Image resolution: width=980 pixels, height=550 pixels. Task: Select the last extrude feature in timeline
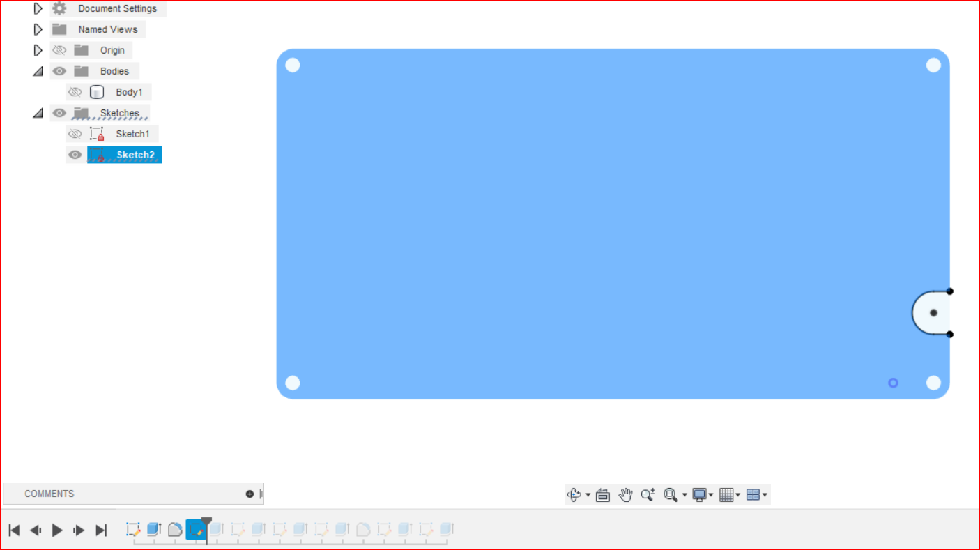[447, 529]
